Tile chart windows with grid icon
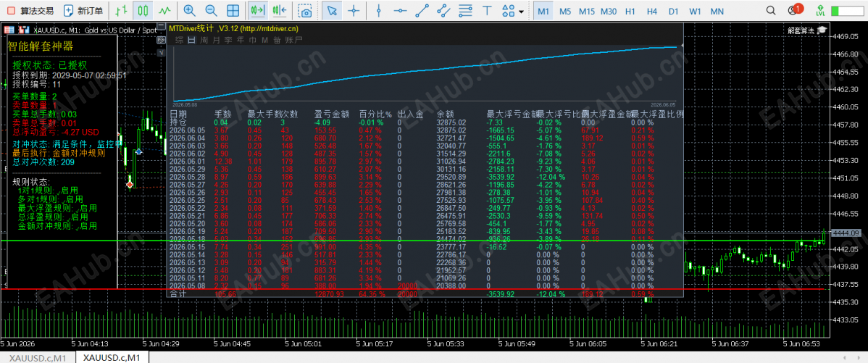 pyautogui.click(x=233, y=11)
